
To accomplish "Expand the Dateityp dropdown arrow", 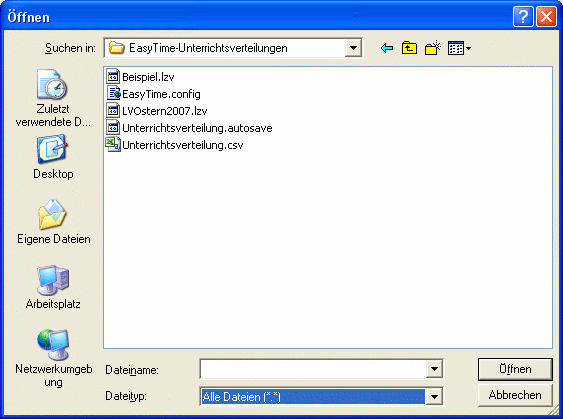I will point(434,397).
